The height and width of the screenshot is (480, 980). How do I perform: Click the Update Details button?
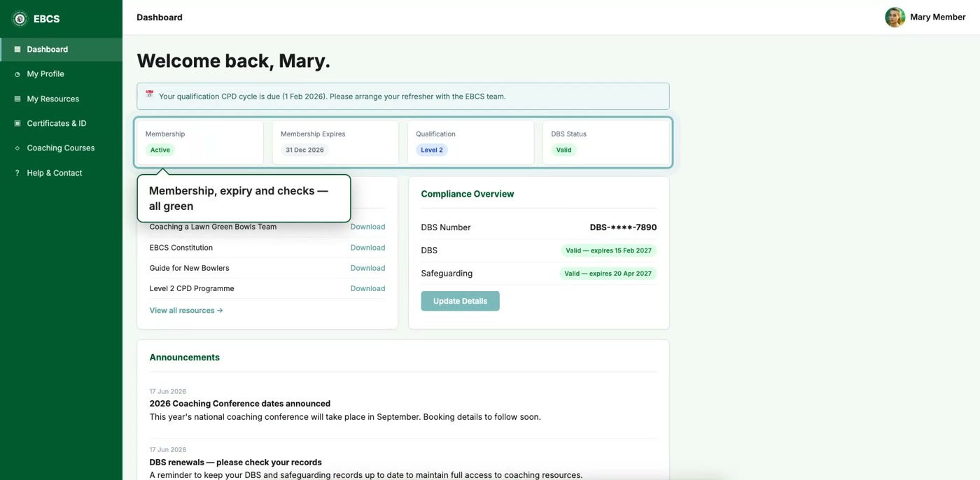tap(460, 301)
